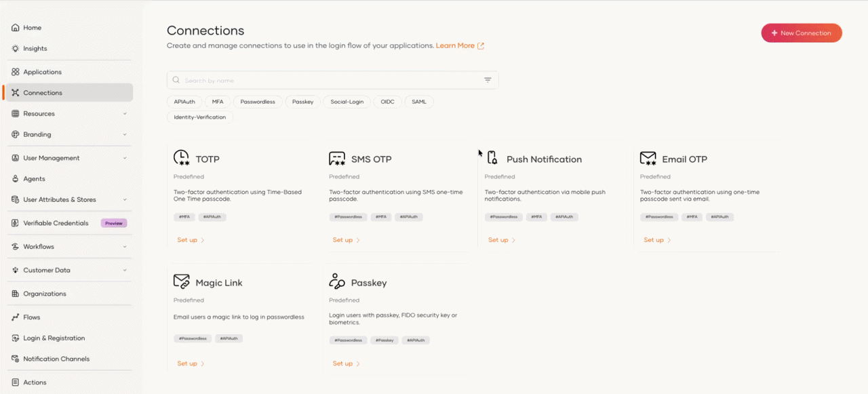
Task: Filter connections by Identity-Verification tag
Action: tap(200, 117)
